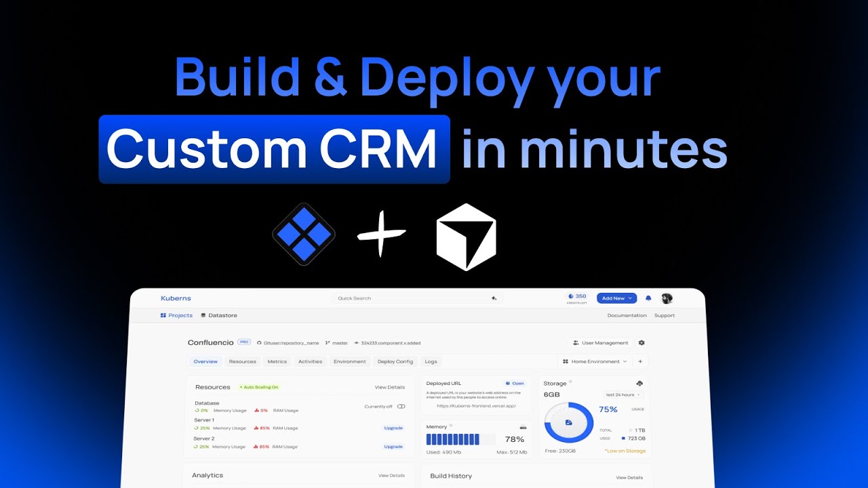Switch to the Resources tab
This screenshot has height=488, width=868.
[242, 361]
